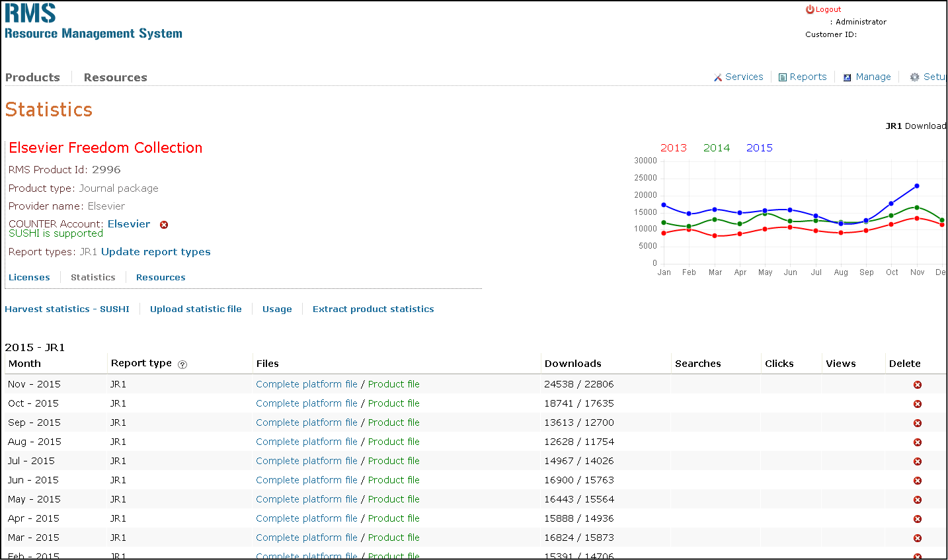Click the Manage icon
948x560 pixels.
click(x=848, y=77)
